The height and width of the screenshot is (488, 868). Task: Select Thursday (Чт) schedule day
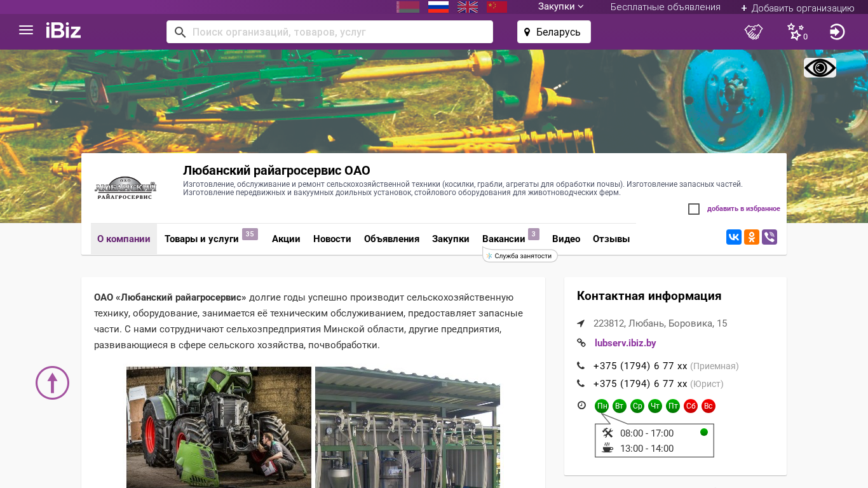[x=655, y=406]
